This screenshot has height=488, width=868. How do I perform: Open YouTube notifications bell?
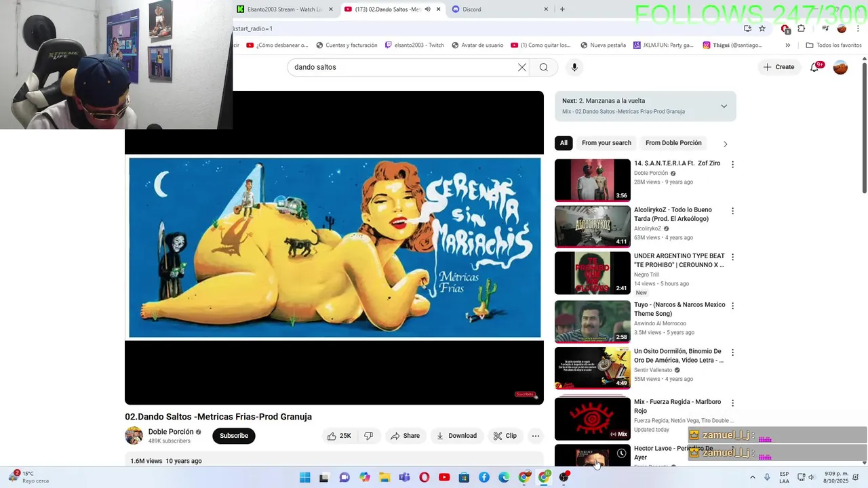pos(815,67)
